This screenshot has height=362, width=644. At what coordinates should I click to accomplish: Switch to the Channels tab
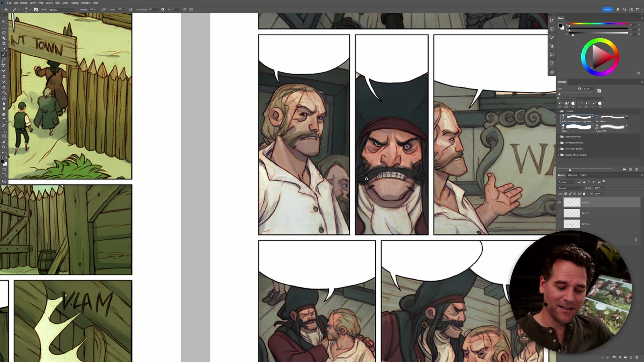pos(572,175)
